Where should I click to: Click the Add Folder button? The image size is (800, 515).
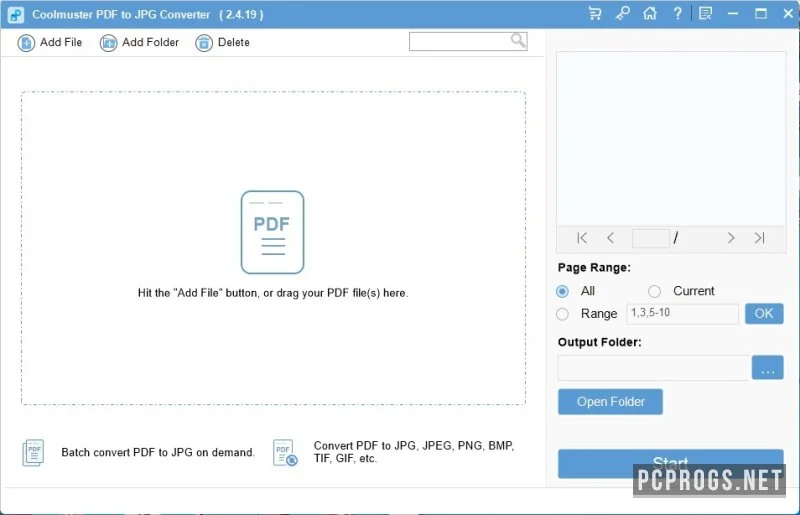pyautogui.click(x=139, y=42)
